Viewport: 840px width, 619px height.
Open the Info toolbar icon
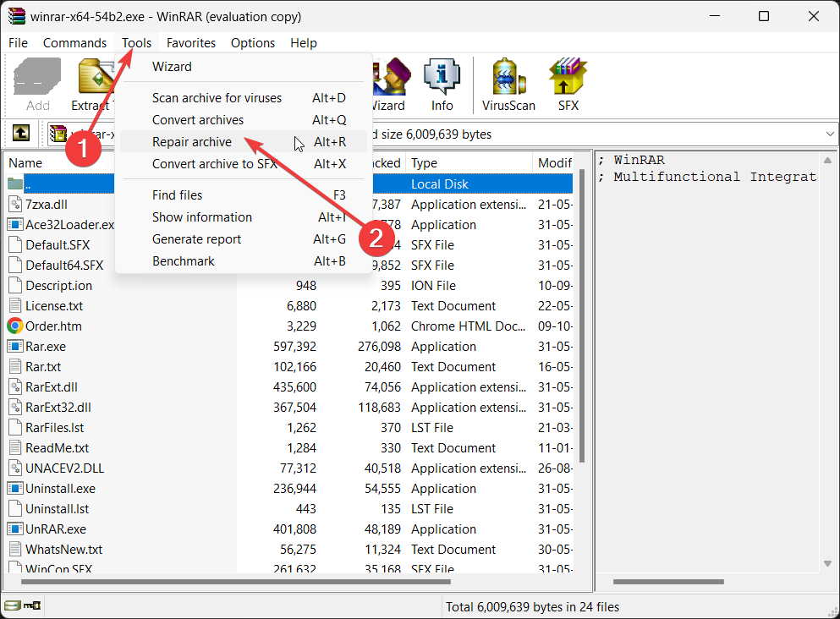coord(442,85)
